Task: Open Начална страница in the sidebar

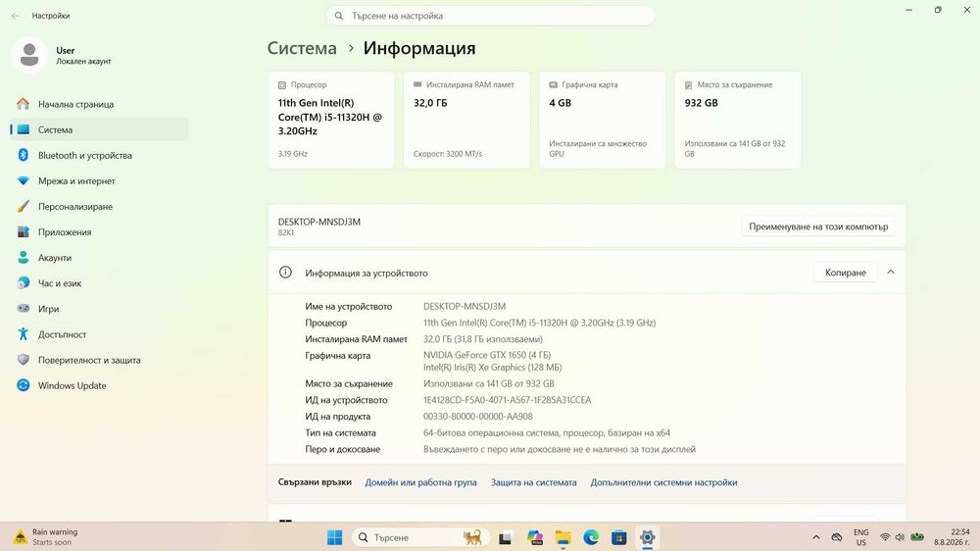Action: 99,104
